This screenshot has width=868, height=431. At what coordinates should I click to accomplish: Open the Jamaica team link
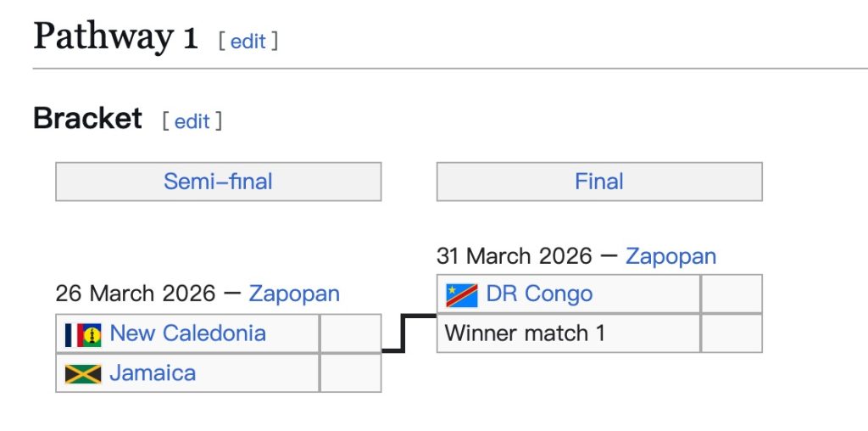(153, 373)
